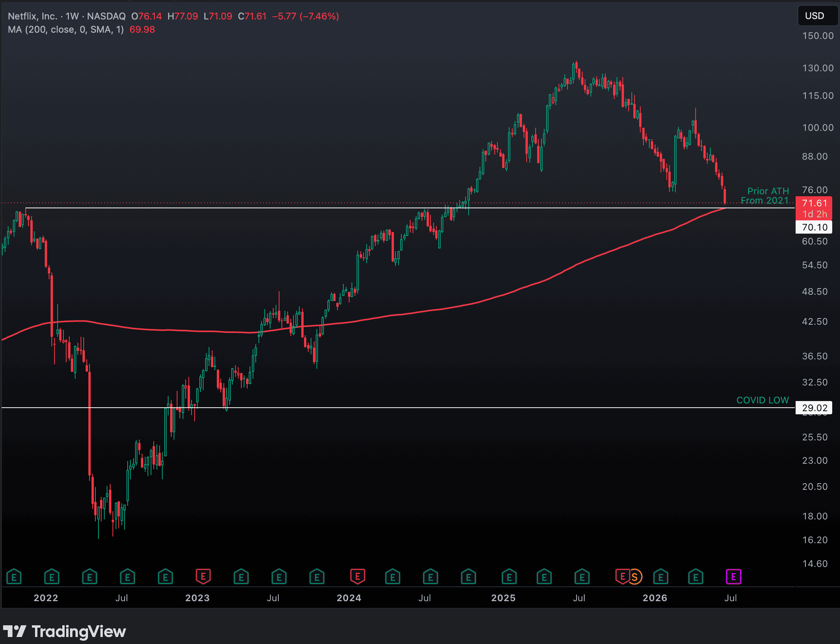Click the Prior ATH From 2021 label

point(765,196)
